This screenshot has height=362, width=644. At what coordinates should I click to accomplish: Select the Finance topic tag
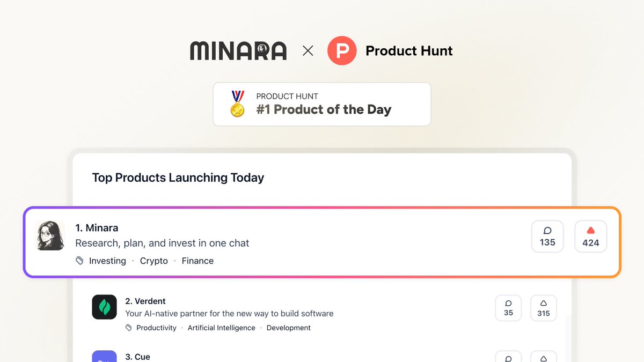197,261
